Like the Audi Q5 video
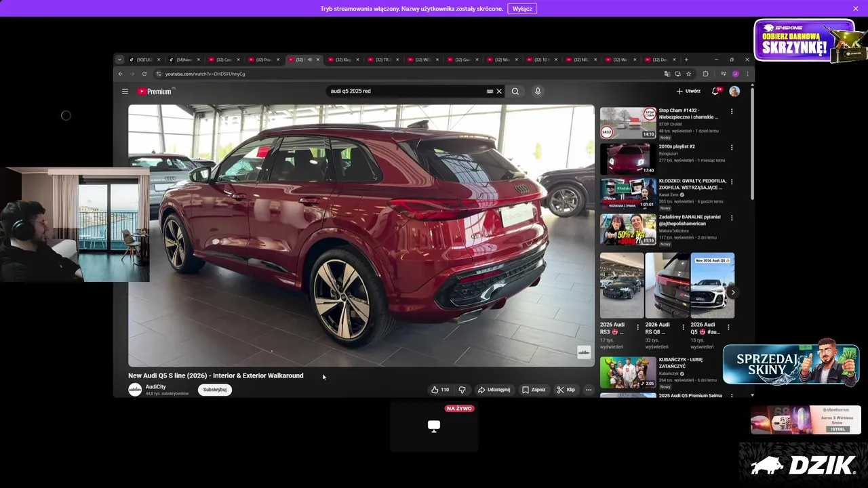Image resolution: width=868 pixels, height=488 pixels. tap(440, 390)
